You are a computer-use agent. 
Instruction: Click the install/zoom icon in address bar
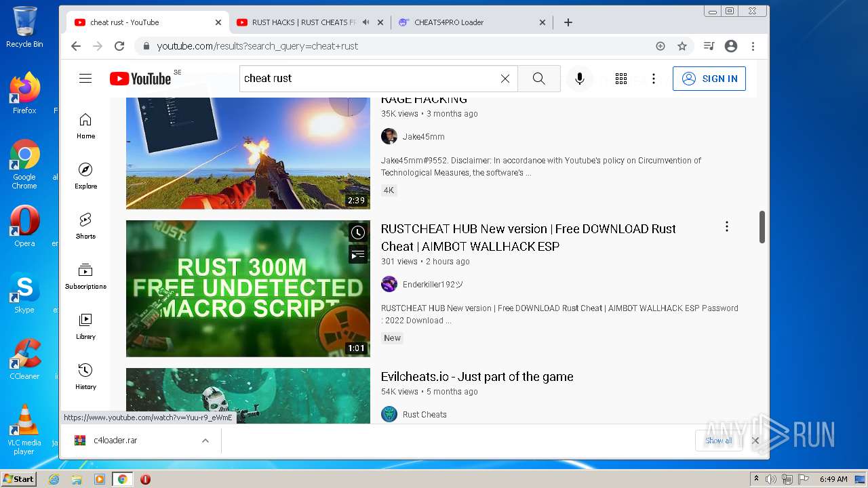660,46
